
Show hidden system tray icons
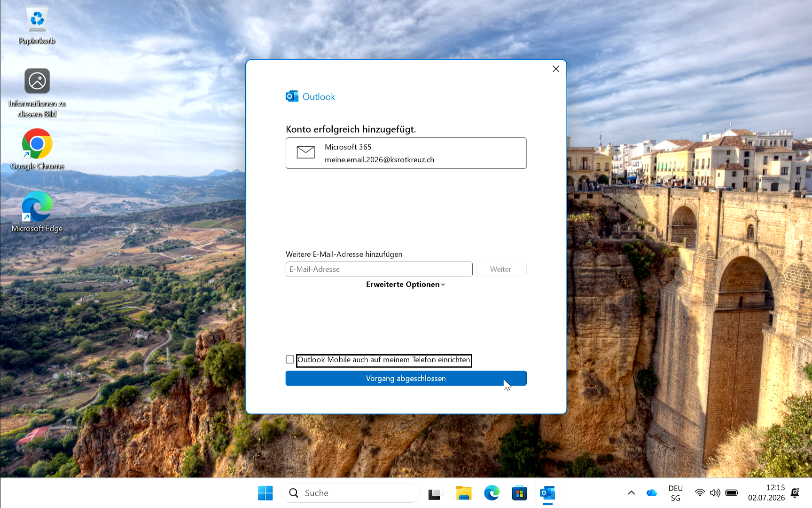[631, 493]
